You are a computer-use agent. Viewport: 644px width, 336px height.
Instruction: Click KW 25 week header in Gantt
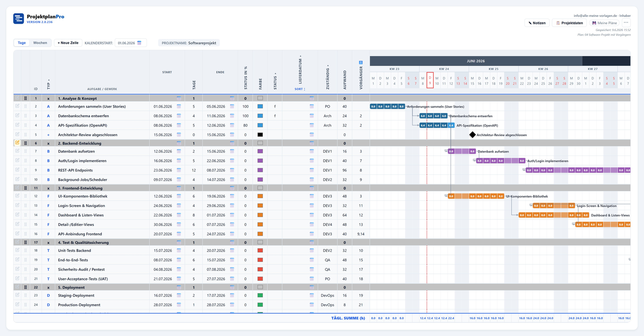[x=493, y=69]
